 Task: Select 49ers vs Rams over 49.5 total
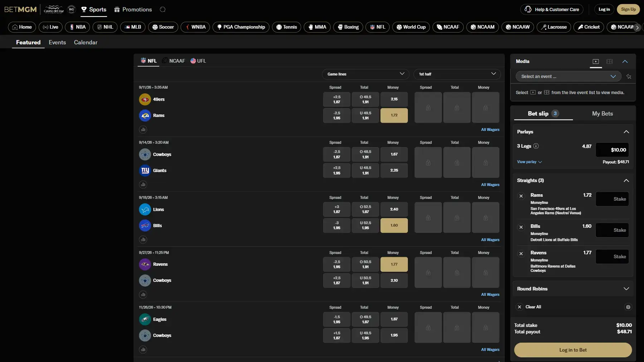[x=365, y=99]
